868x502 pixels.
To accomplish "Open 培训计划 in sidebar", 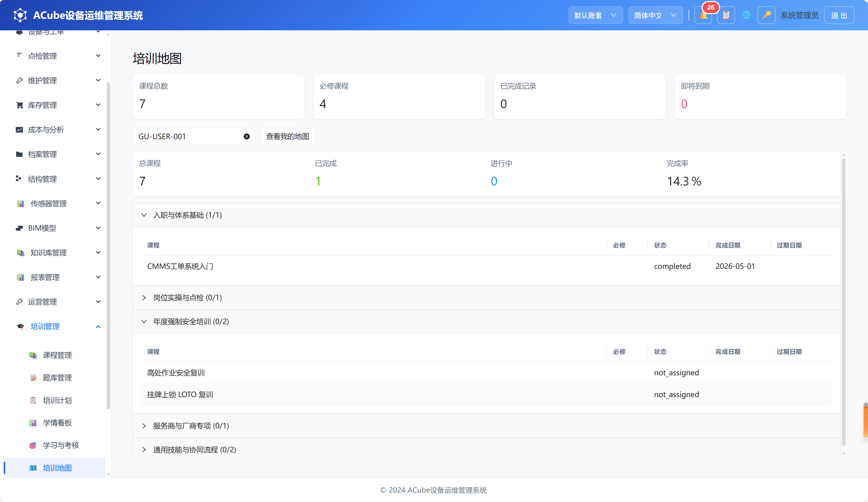I will 57,400.
